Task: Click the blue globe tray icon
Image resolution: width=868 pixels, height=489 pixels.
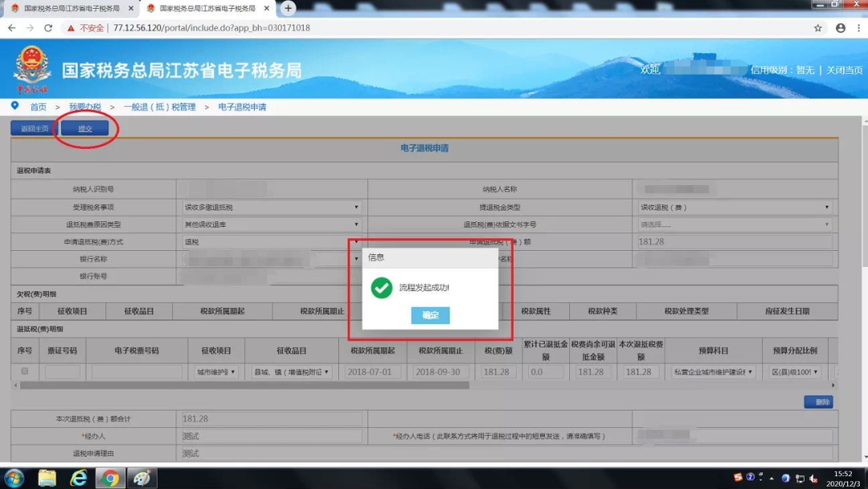Action: click(x=785, y=478)
